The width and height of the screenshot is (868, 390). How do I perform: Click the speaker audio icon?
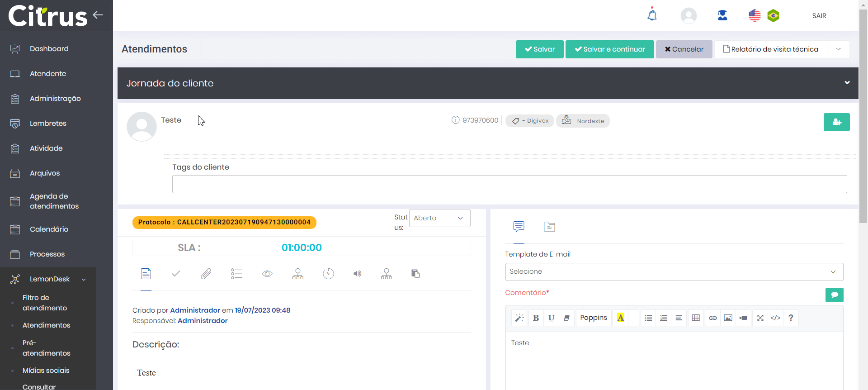357,274
